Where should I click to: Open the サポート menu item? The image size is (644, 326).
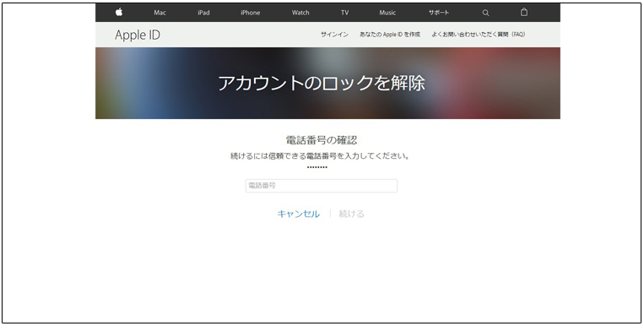439,13
